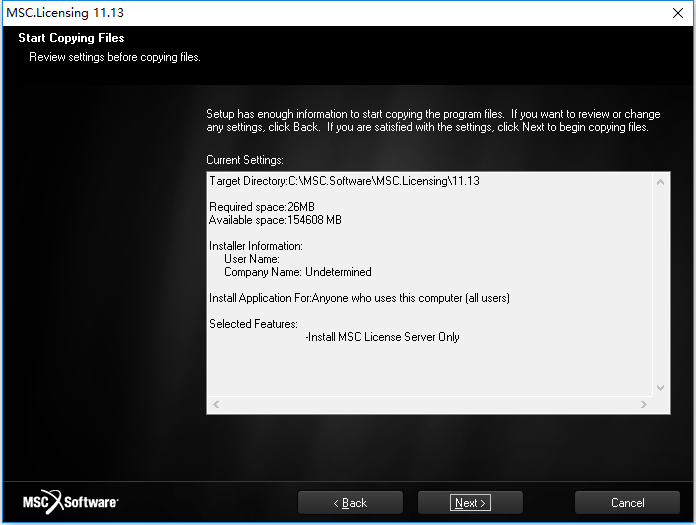Click the Install Application For all users line
696x525 pixels.
359,298
